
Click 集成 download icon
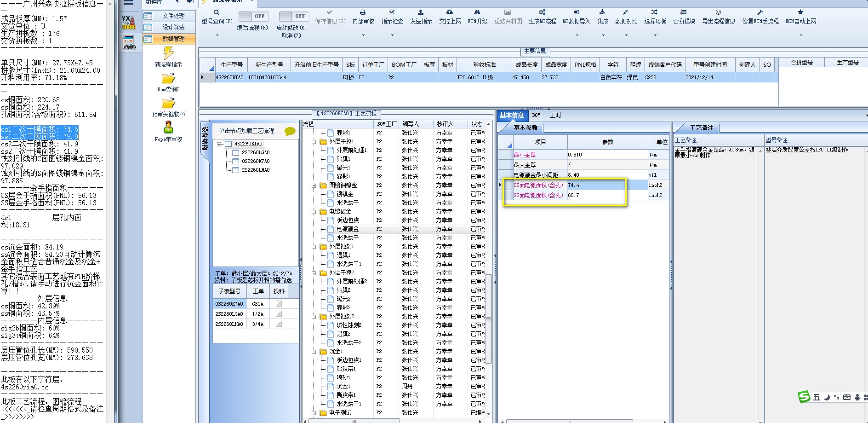(x=602, y=12)
